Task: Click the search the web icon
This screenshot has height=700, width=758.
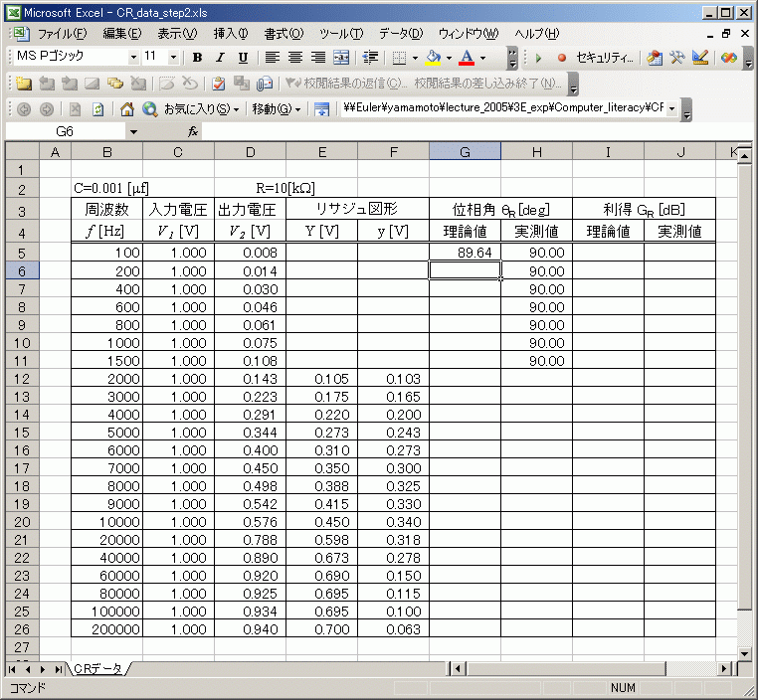Action: 149,108
